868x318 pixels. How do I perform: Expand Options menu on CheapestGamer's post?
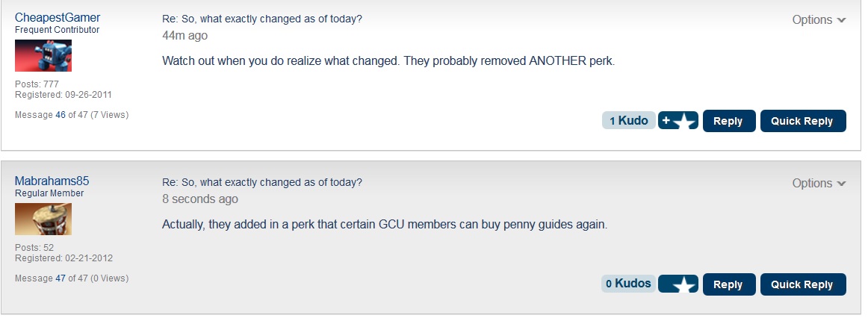[x=819, y=20]
